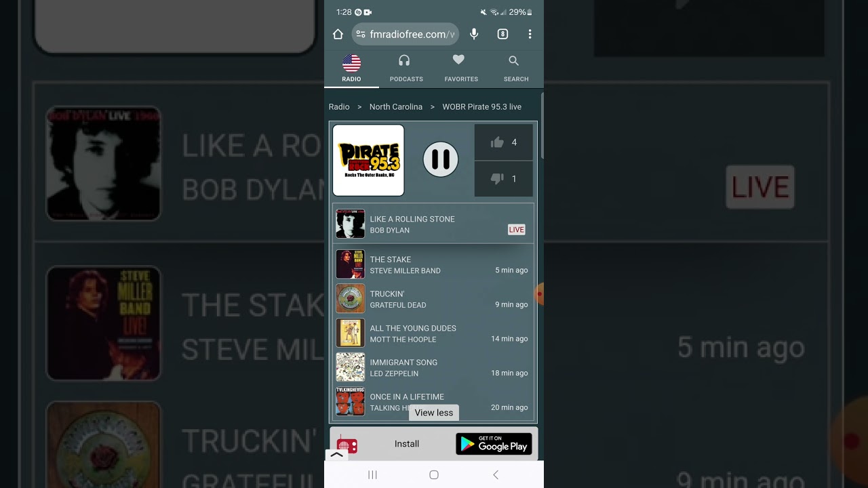Tap the Pirate 95.3 station logo
The width and height of the screenshot is (868, 488).
coord(368,160)
